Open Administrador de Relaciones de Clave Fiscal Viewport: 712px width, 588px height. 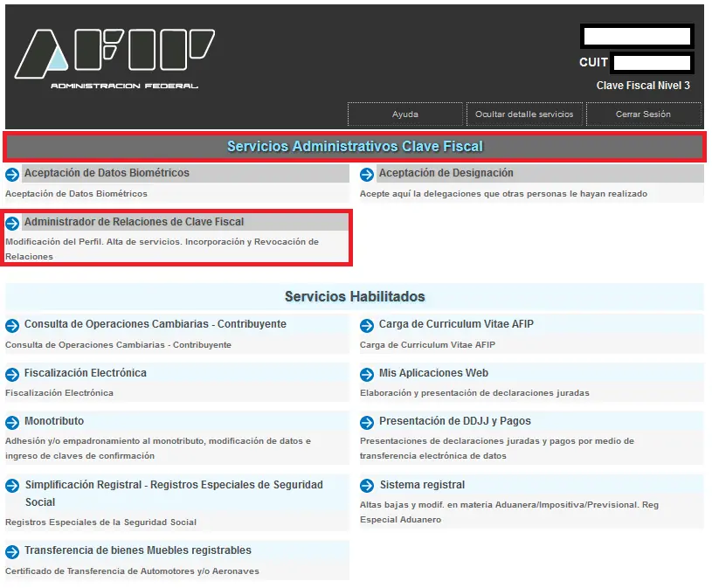click(x=134, y=222)
